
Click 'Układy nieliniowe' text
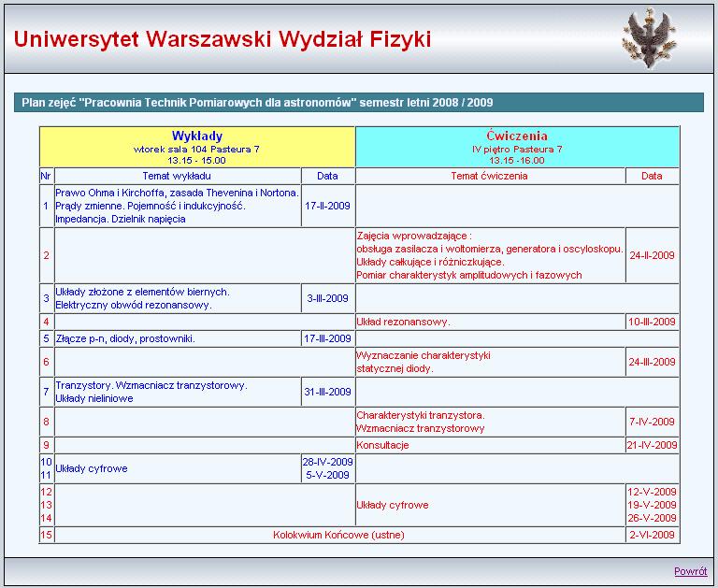click(94, 399)
